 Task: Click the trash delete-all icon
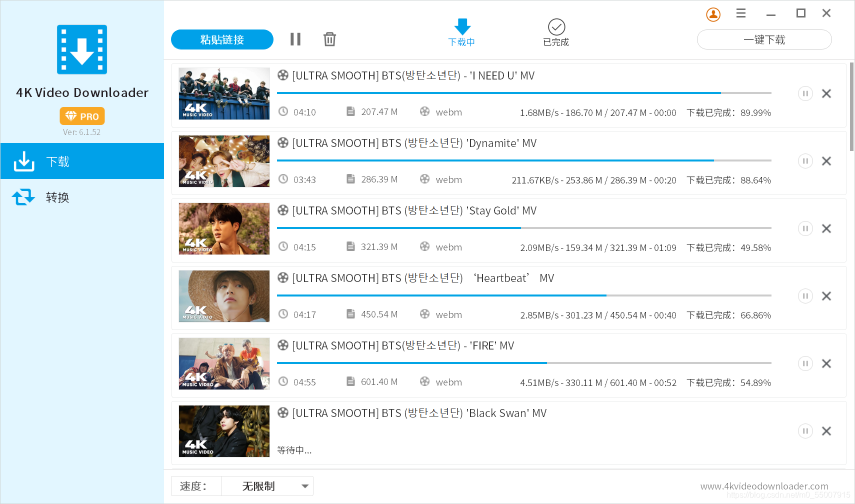click(x=329, y=39)
